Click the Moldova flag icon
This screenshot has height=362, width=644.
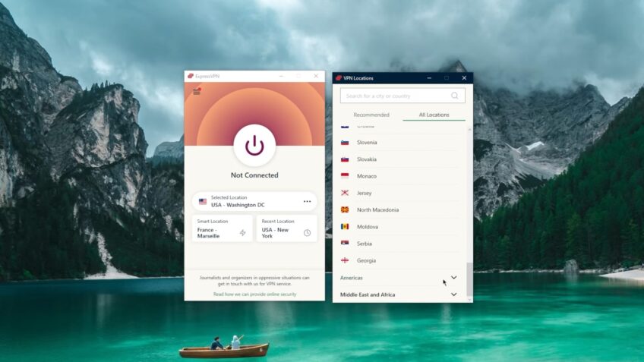pyautogui.click(x=345, y=227)
